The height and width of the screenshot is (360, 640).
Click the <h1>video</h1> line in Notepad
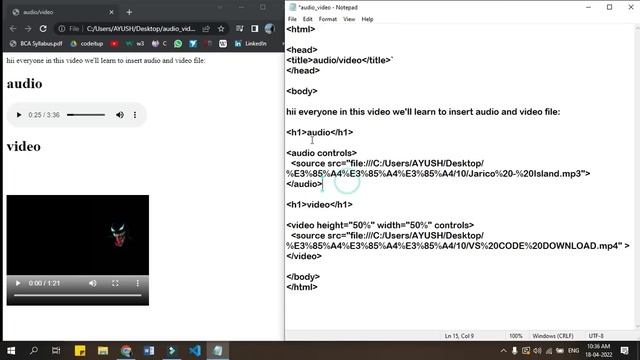click(x=319, y=204)
